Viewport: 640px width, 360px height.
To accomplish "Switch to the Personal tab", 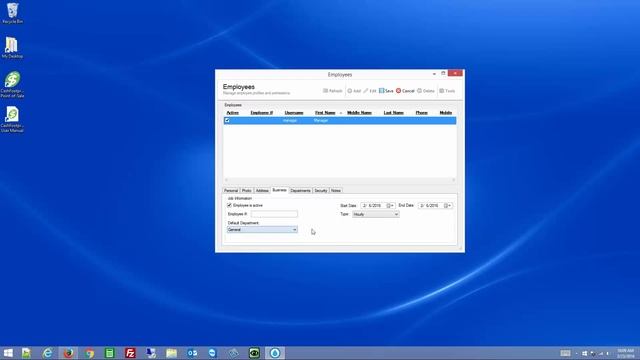I will pos(231,191).
